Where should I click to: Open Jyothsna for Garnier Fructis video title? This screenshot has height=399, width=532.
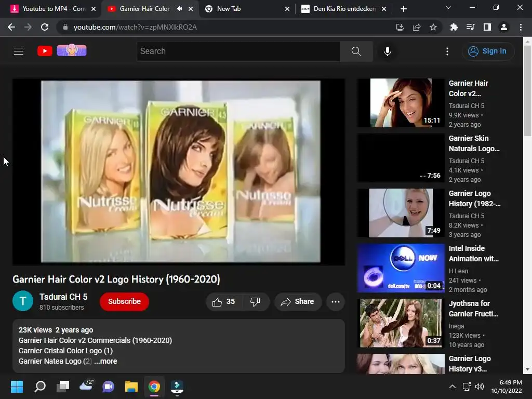(473, 309)
